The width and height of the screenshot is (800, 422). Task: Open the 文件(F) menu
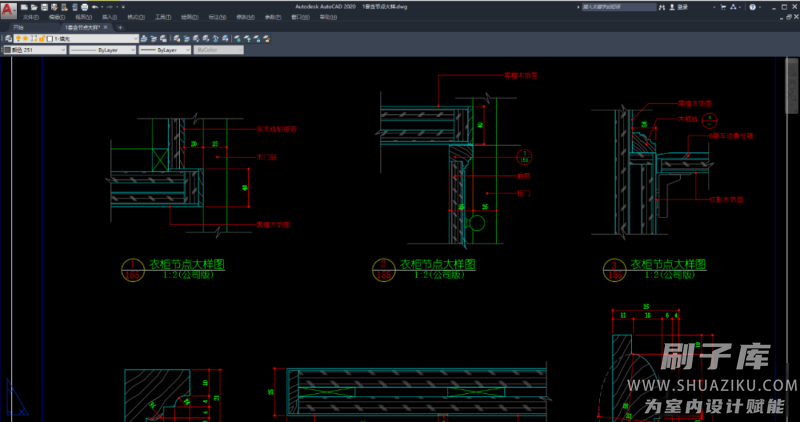coord(30,17)
